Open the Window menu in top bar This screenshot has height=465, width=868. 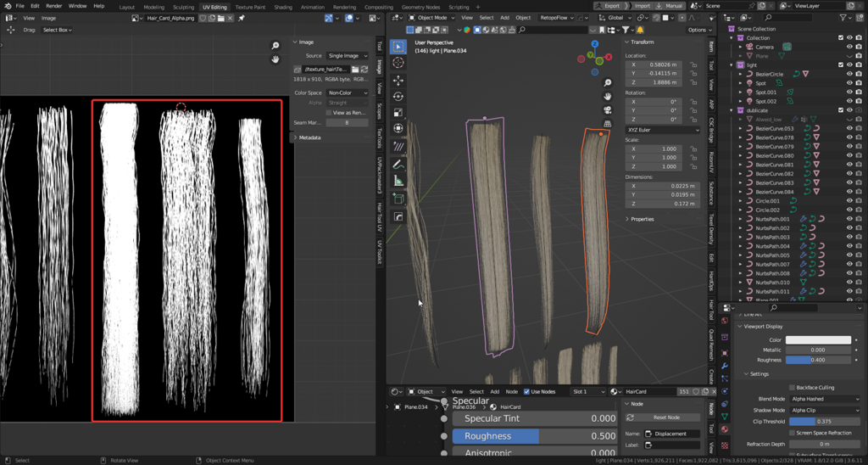pyautogui.click(x=77, y=6)
